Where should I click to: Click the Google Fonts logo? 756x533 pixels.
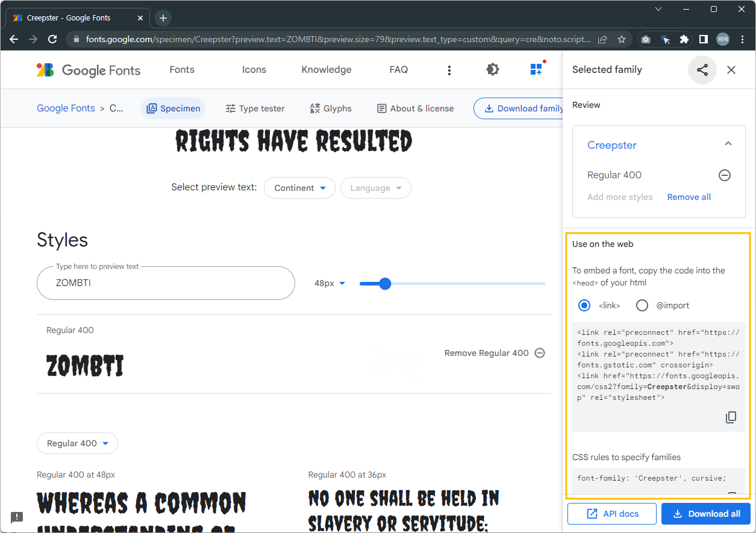point(89,70)
